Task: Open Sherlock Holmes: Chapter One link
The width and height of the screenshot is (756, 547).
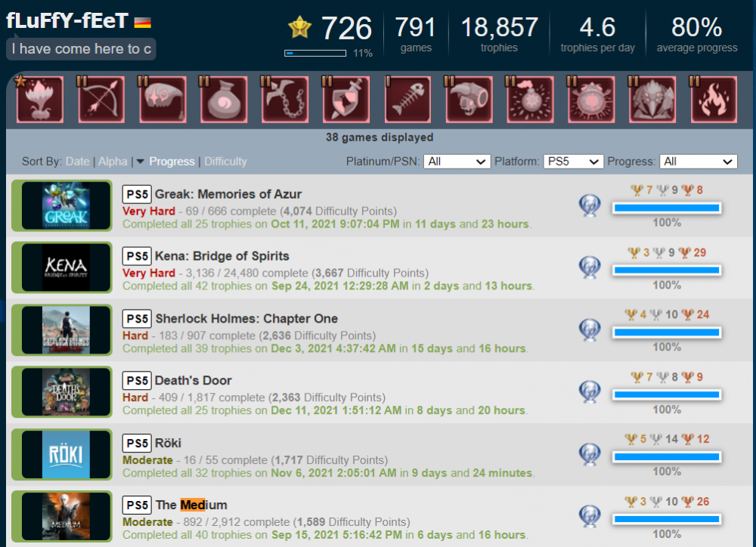Action: pyautogui.click(x=246, y=319)
